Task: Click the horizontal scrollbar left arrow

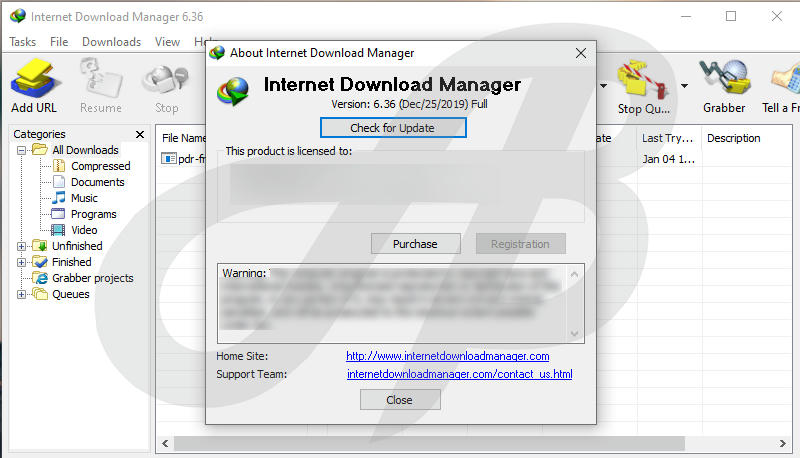Action: coord(165,443)
